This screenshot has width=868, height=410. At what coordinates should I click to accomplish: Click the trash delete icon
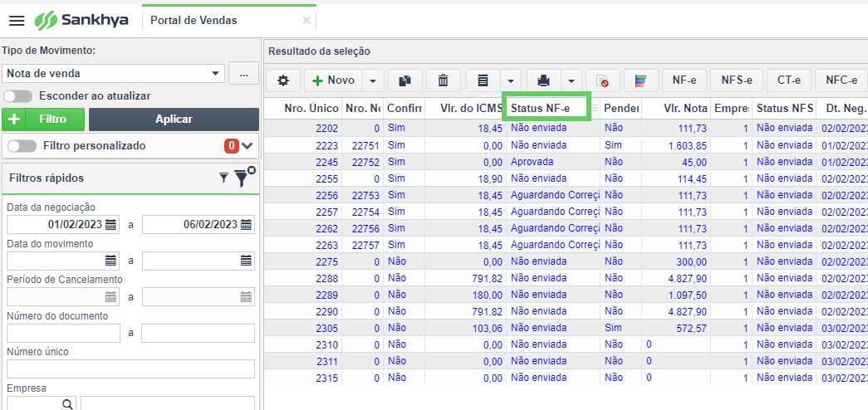point(443,81)
